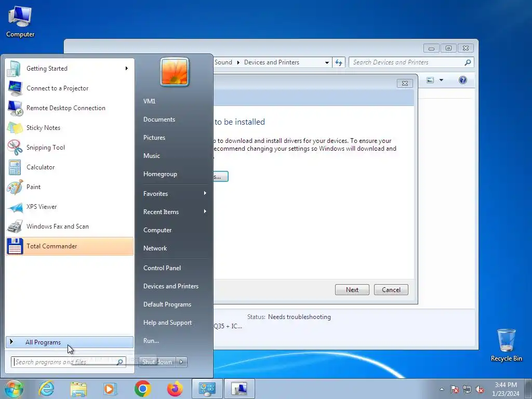The image size is (532, 399).
Task: Click the network tray icon
Action: point(467,389)
